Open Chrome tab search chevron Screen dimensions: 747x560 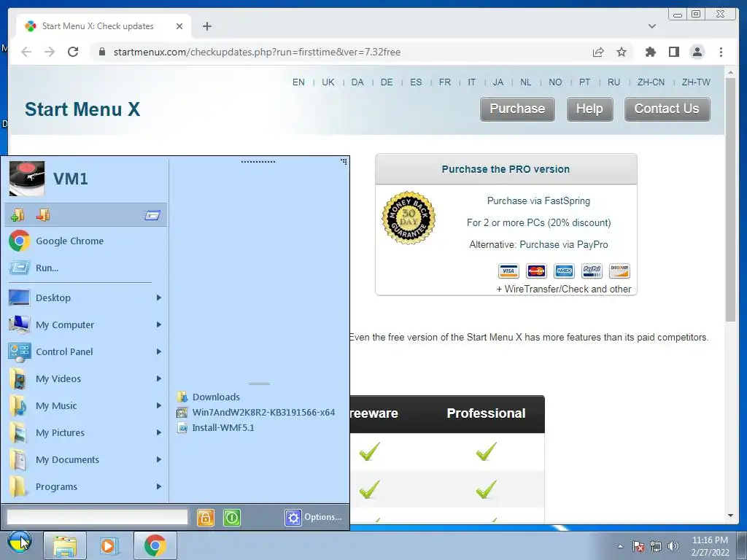pos(651,26)
